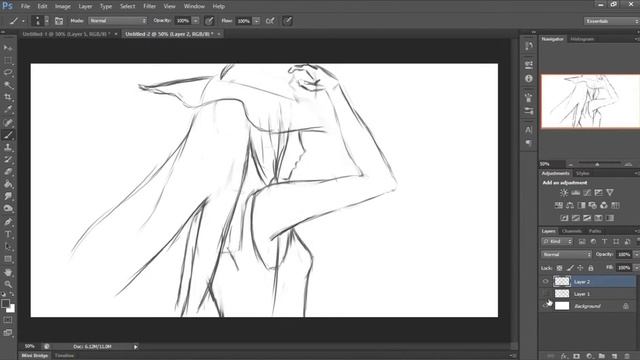Open the Timeline tab
640x360 pixels.
[64, 356]
